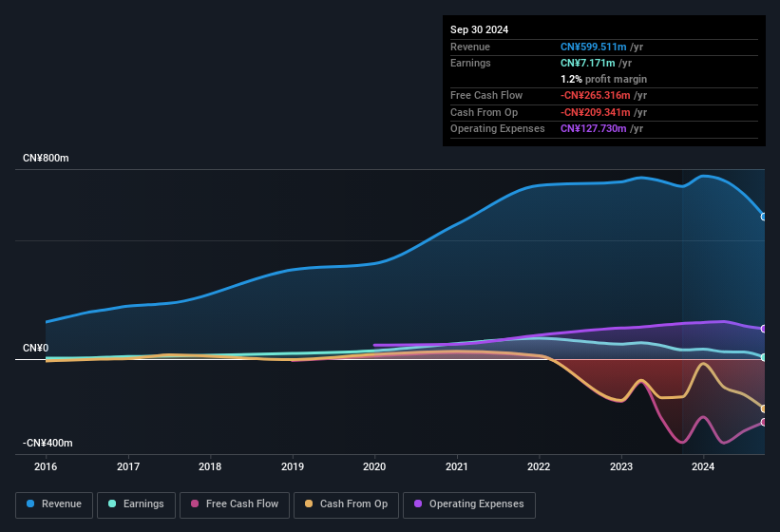Click the CN¥800m y-axis label
Screen dimensions: 780x532
tap(46, 158)
